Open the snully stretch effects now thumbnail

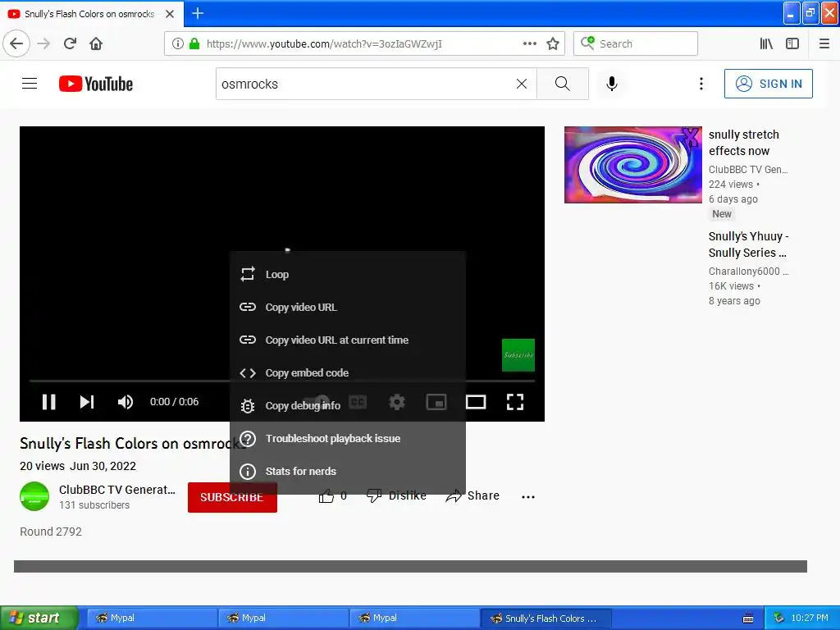pyautogui.click(x=632, y=165)
